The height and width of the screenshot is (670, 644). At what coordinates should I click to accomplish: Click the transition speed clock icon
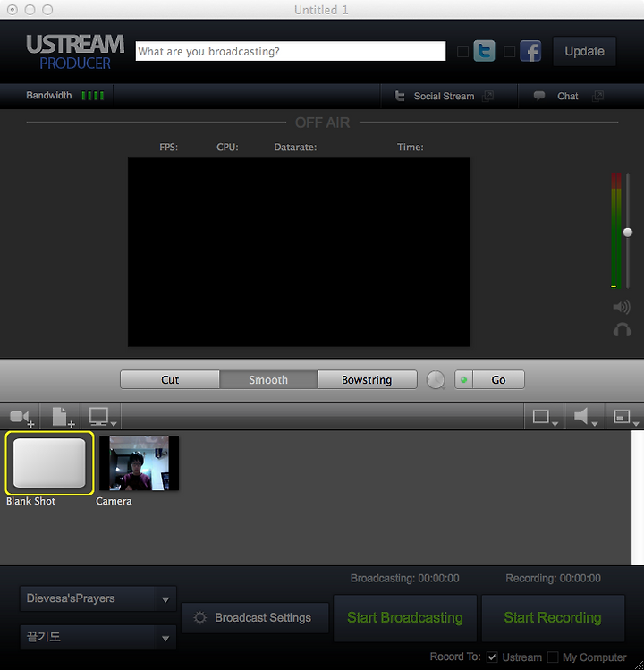coord(436,380)
